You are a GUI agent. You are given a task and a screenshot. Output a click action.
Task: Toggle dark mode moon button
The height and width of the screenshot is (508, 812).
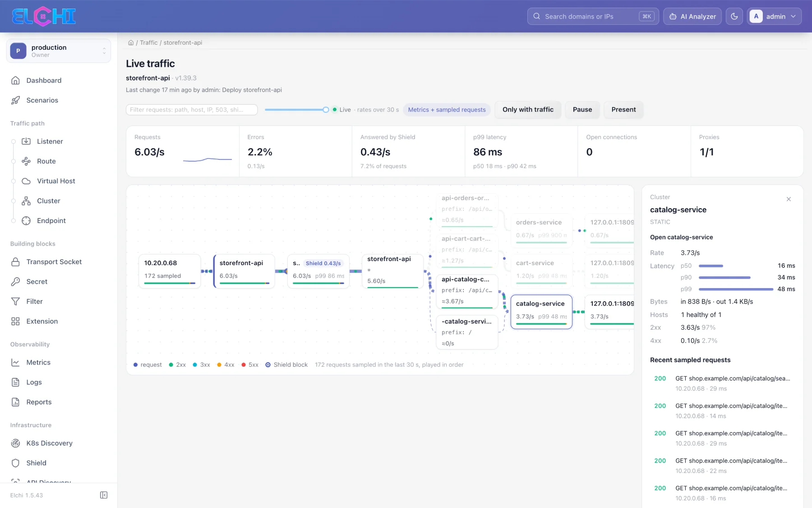734,16
